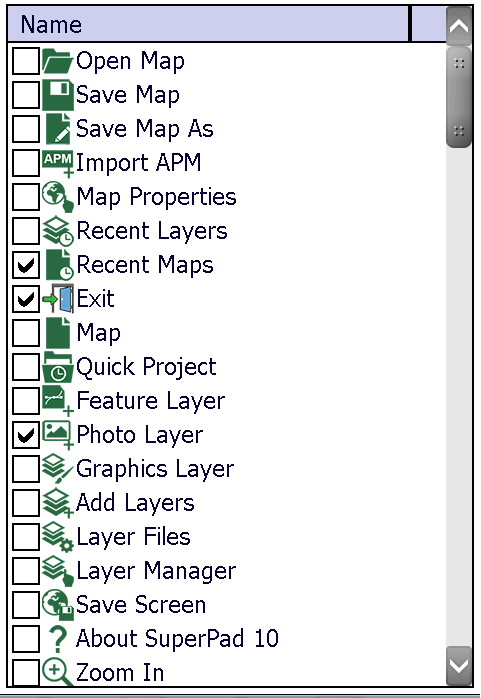Click the Graphics Layer brush icon

point(57,468)
